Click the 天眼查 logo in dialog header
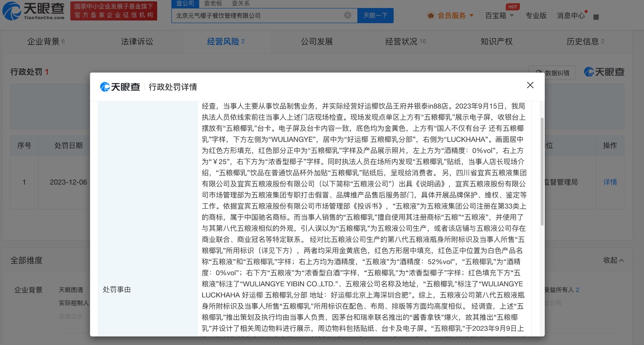644x345 pixels. pyautogui.click(x=120, y=87)
